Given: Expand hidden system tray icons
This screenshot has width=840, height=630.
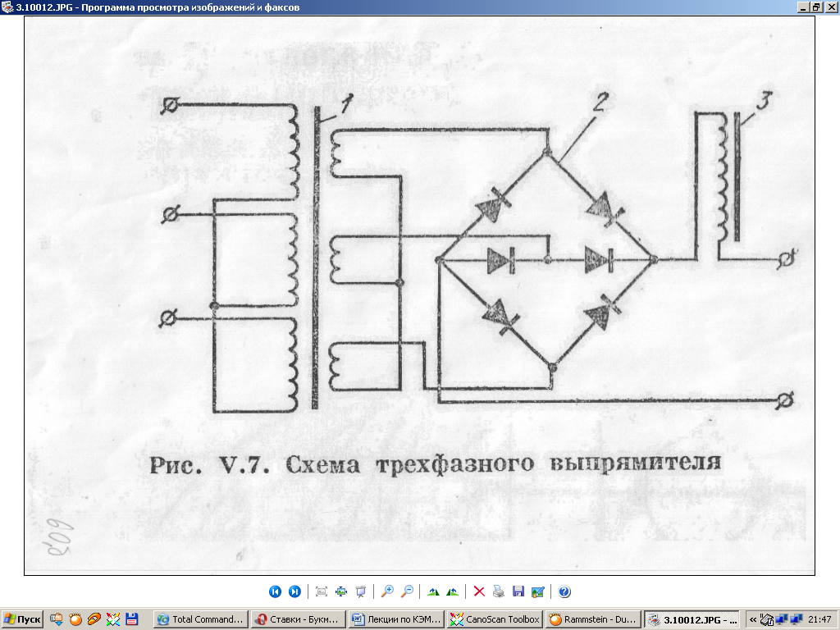Looking at the screenshot, I should (x=753, y=620).
